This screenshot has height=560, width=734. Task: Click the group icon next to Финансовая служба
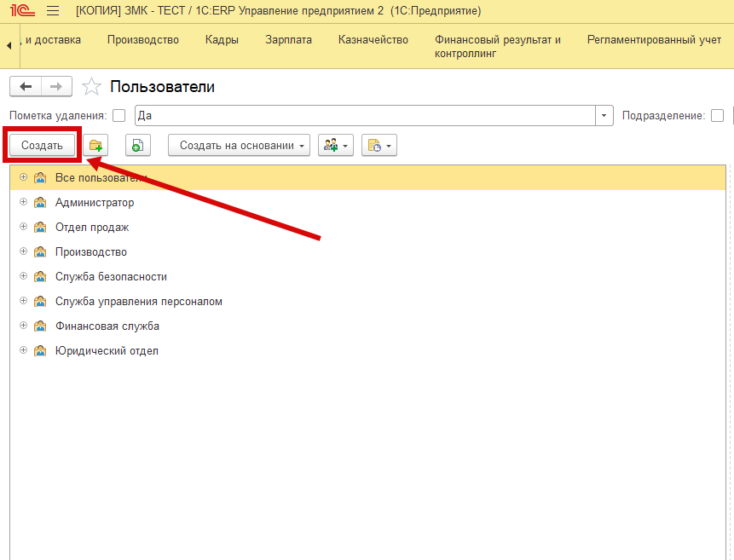point(40,326)
